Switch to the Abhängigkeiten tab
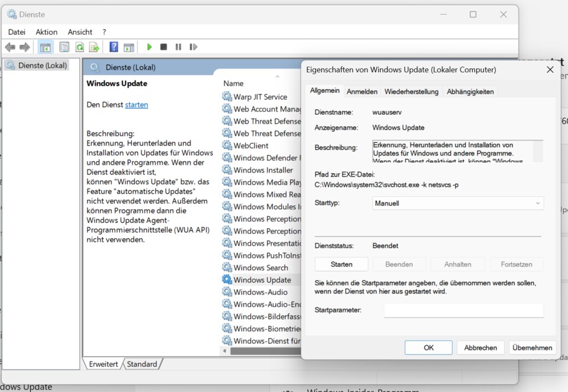The height and width of the screenshot is (392, 568). 470,92
